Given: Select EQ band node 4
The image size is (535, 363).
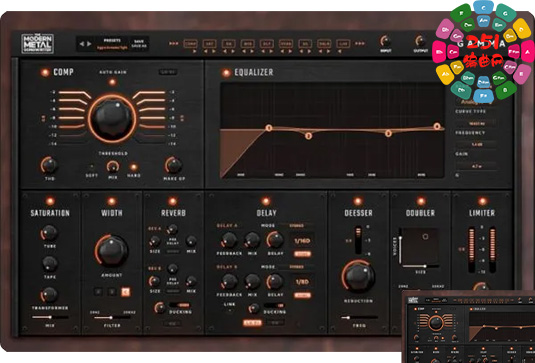Looking at the screenshot, I should 437,126.
